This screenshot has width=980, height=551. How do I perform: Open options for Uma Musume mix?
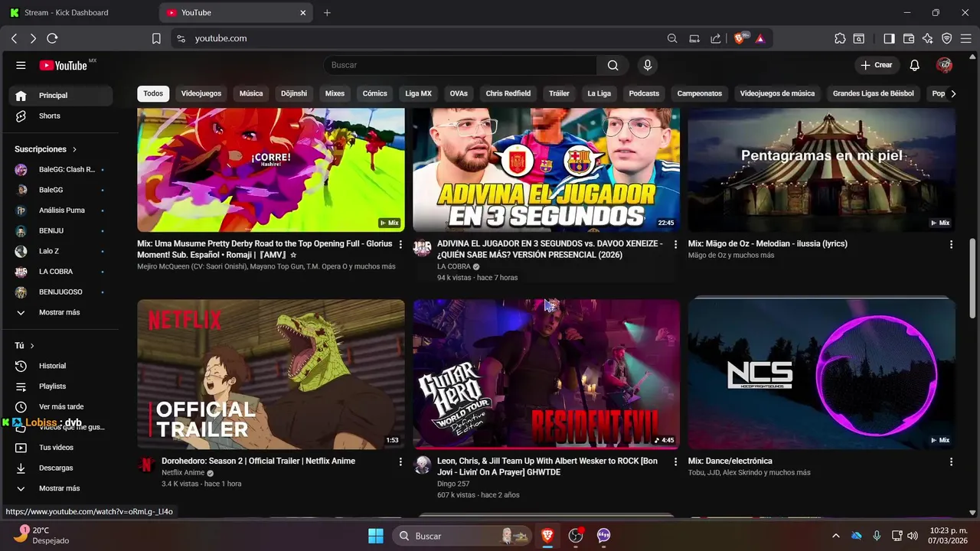click(x=400, y=245)
